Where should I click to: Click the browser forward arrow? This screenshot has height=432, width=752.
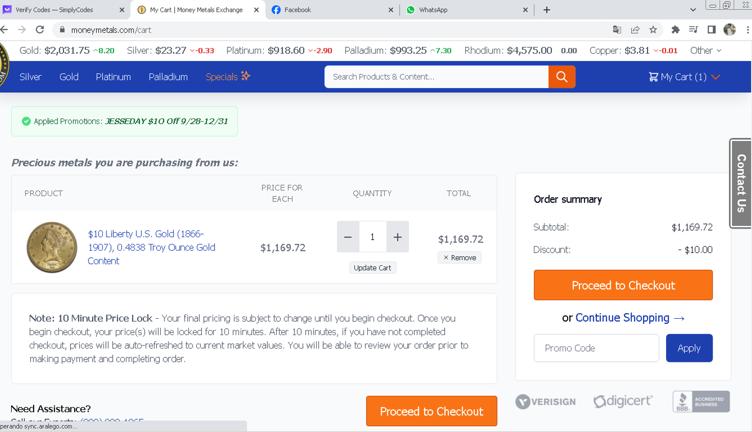(x=22, y=30)
